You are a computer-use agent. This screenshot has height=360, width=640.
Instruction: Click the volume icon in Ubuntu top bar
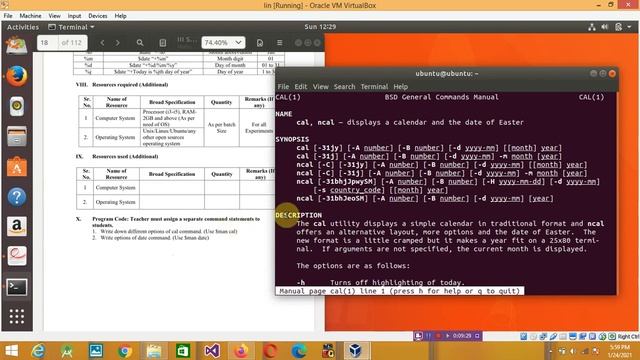tap(605, 27)
